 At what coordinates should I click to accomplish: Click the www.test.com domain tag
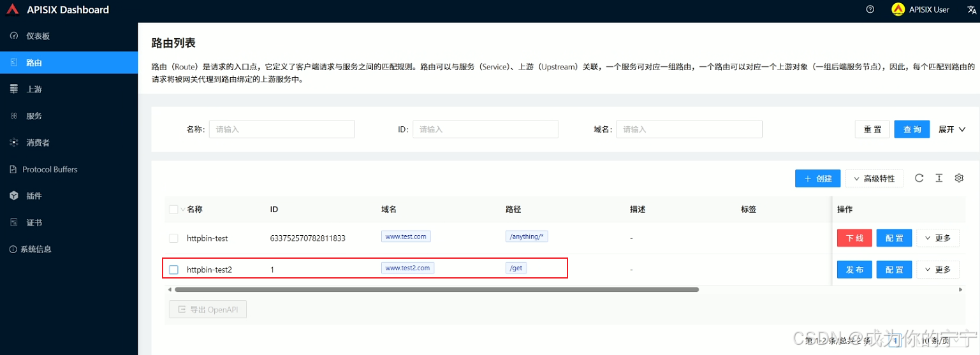tap(406, 236)
